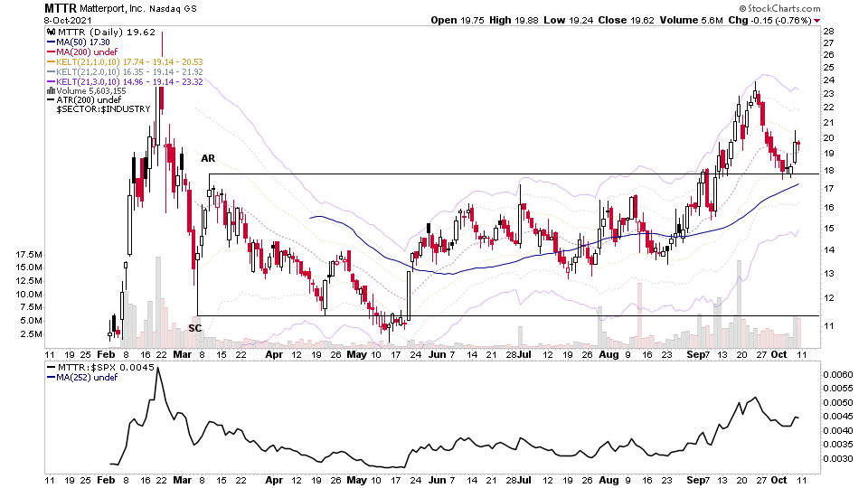Click the Mar label on the lower date axis
Viewport: 868px width, 488px height.
[182, 480]
